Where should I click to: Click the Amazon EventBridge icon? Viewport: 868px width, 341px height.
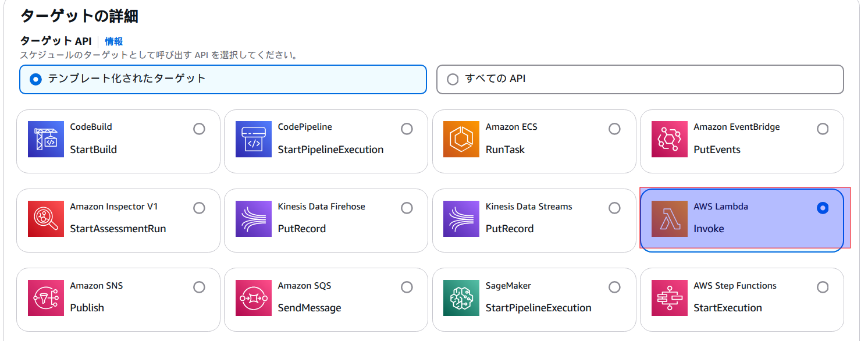(x=669, y=140)
